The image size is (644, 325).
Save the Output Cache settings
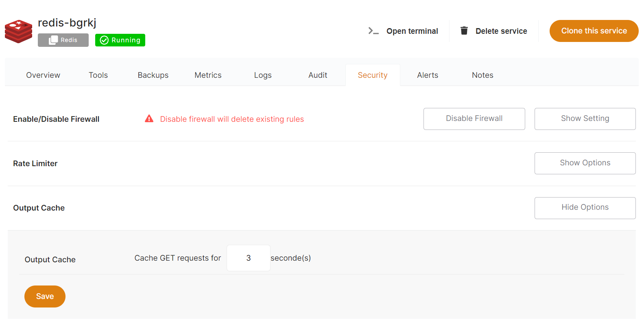(x=45, y=296)
